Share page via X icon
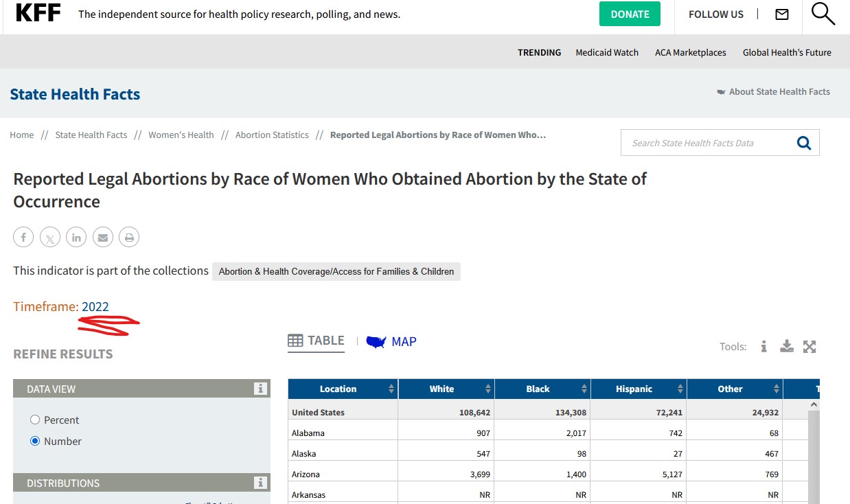The image size is (850, 504). point(50,238)
